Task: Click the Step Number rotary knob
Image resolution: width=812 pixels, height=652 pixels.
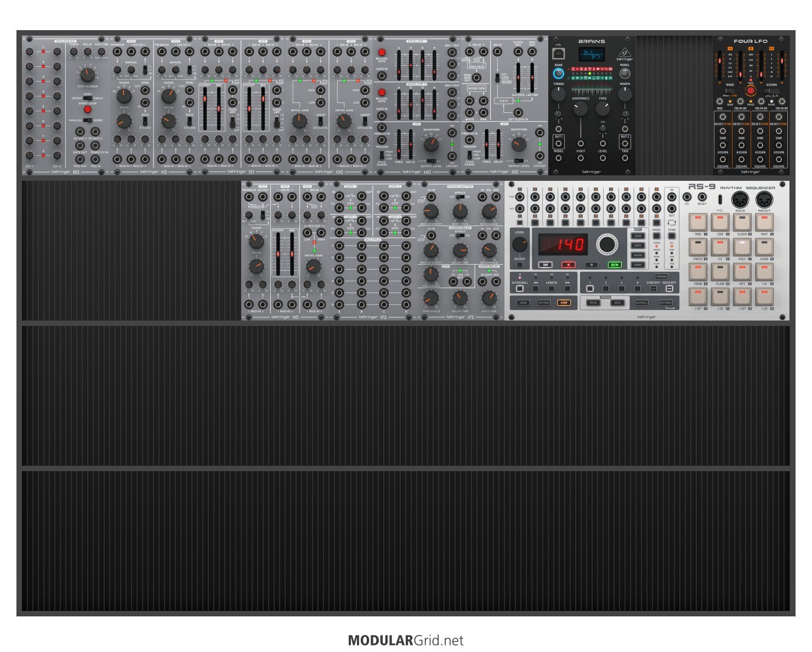Action: pyautogui.click(x=87, y=75)
